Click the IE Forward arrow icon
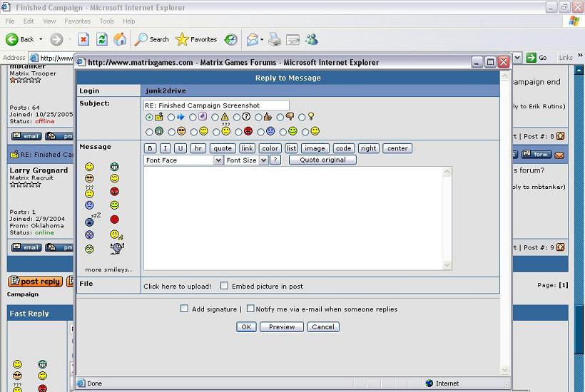The width and height of the screenshot is (585, 392). tap(56, 39)
